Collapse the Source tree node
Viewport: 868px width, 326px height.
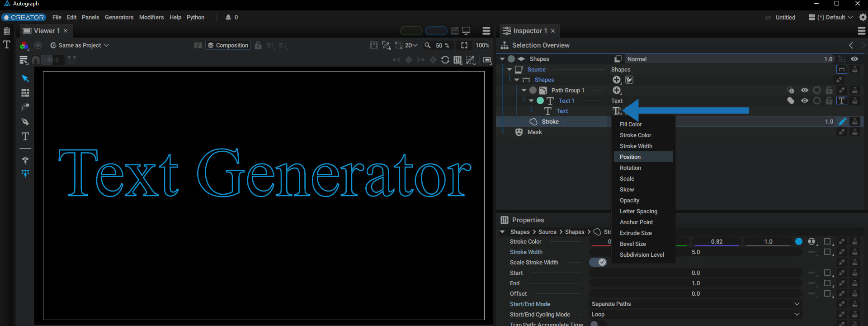pyautogui.click(x=509, y=69)
